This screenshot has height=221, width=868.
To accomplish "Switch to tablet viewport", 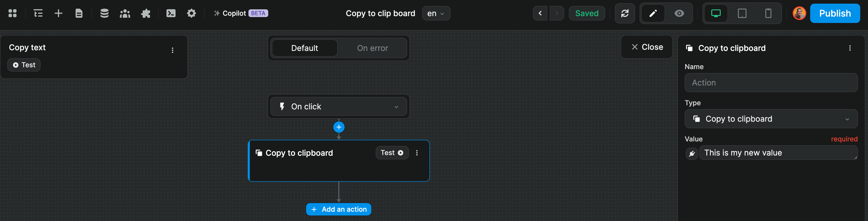I will (742, 13).
